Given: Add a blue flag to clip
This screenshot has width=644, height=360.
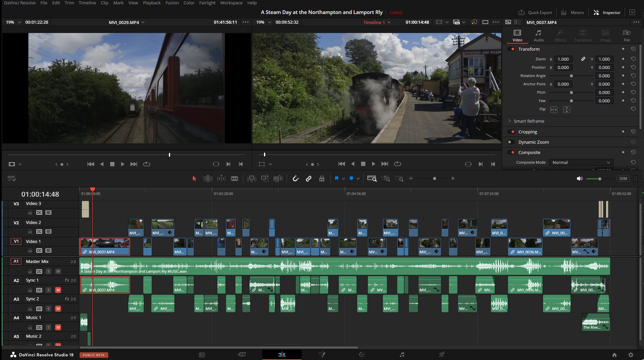Looking at the screenshot, I should (337, 178).
